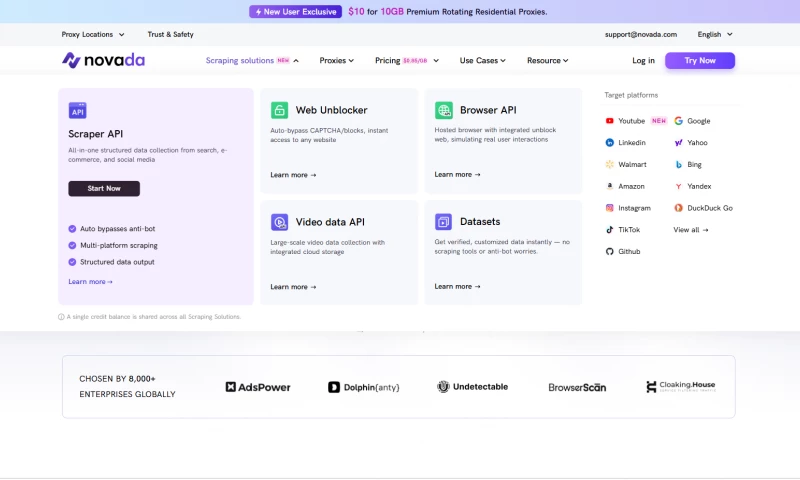Viewport: 800px width, 480px height.
Task: Click the Cloaking.House partner logo
Action: (681, 387)
